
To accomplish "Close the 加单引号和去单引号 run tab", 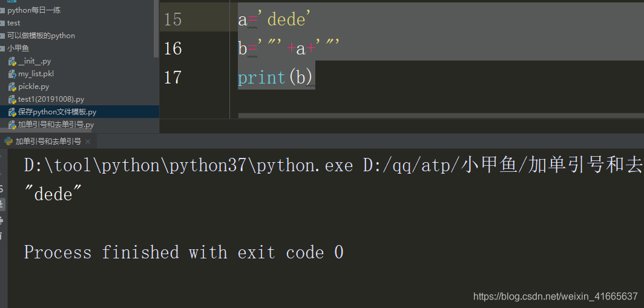I will click(x=88, y=142).
